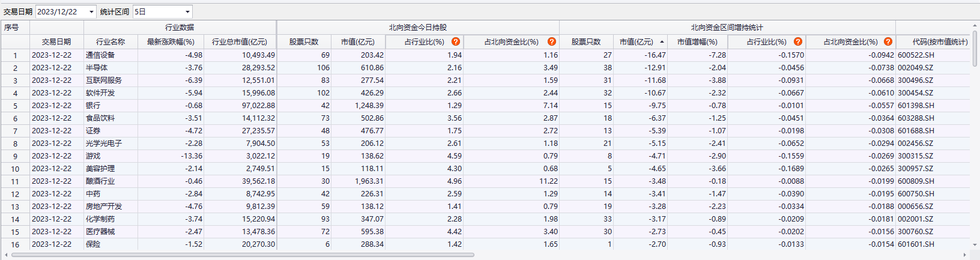Open the 交易日期 date dropdown

[x=91, y=12]
